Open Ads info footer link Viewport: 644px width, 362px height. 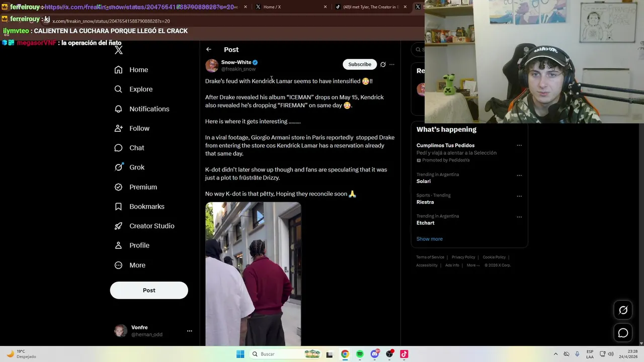(x=452, y=265)
